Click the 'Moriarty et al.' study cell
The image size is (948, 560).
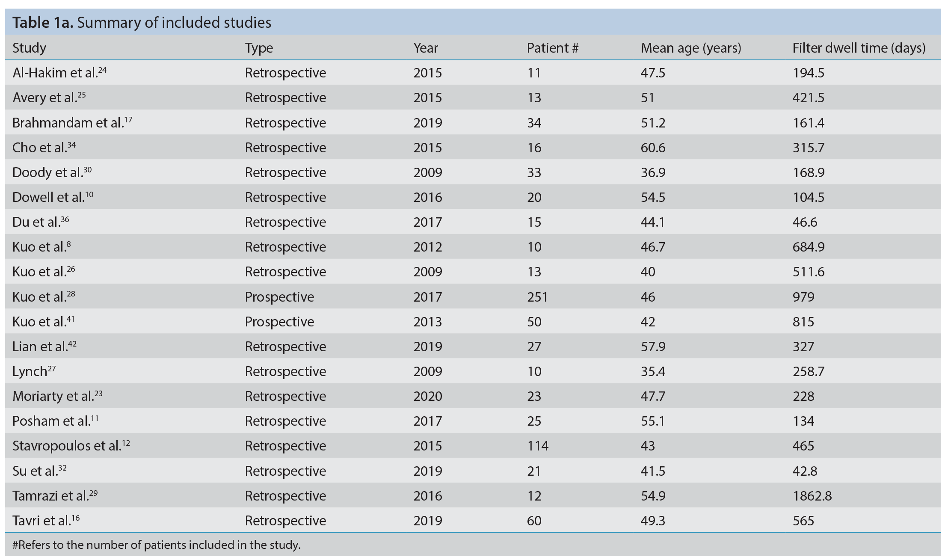tap(57, 396)
